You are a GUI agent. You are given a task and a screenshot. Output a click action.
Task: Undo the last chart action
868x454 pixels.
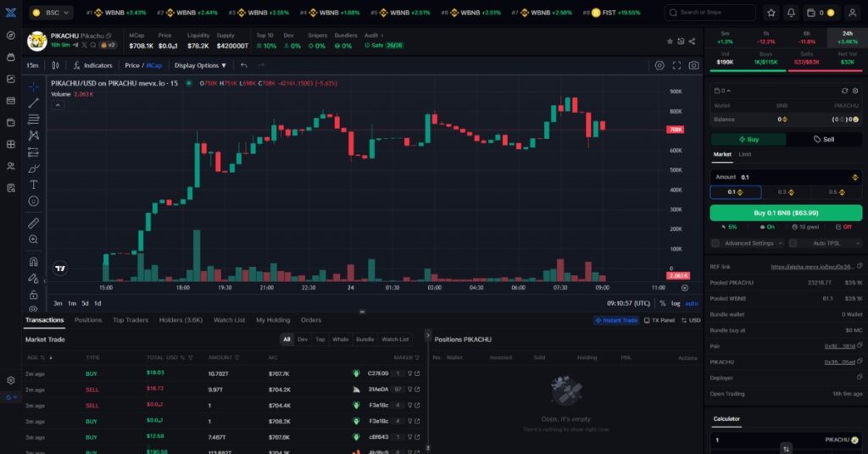243,65
